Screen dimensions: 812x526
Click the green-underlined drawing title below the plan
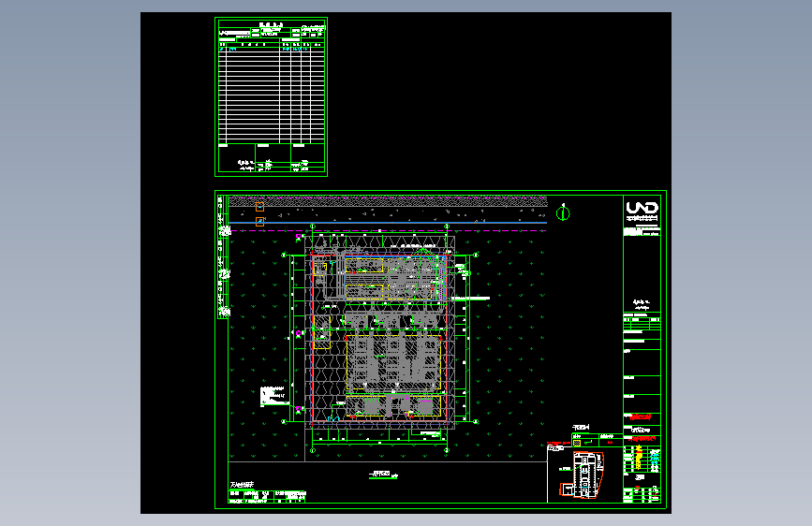pyautogui.click(x=383, y=475)
